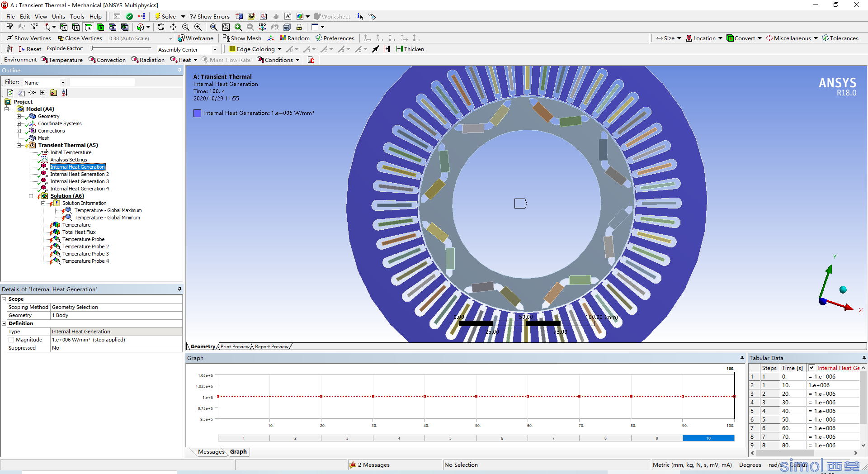The height and width of the screenshot is (474, 868).
Task: Insert a Convection load
Action: tap(107, 60)
